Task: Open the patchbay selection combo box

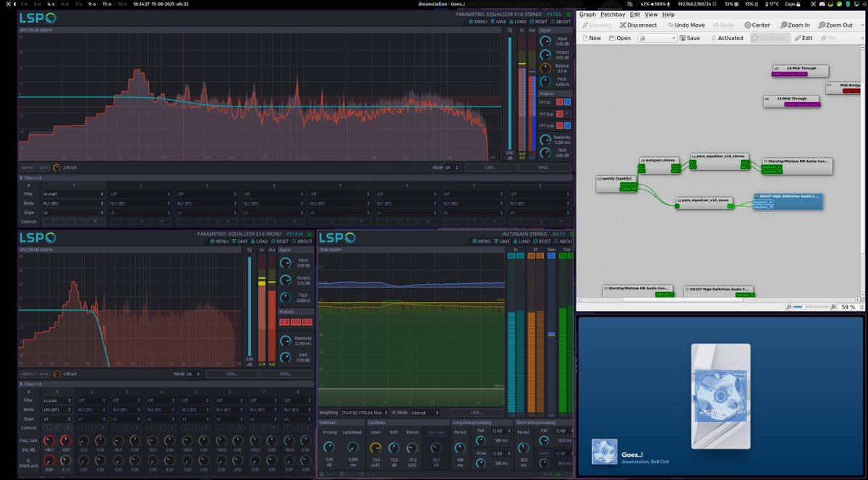Action: click(658, 38)
